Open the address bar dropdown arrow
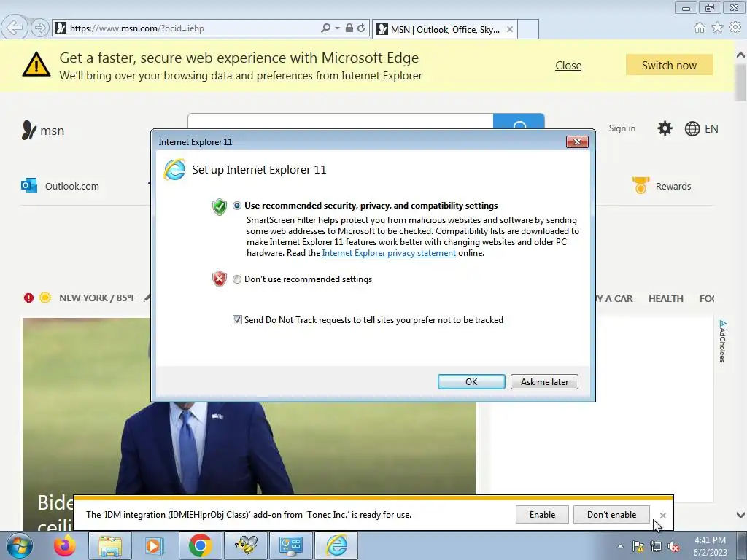The width and height of the screenshot is (747, 560). pyautogui.click(x=337, y=28)
